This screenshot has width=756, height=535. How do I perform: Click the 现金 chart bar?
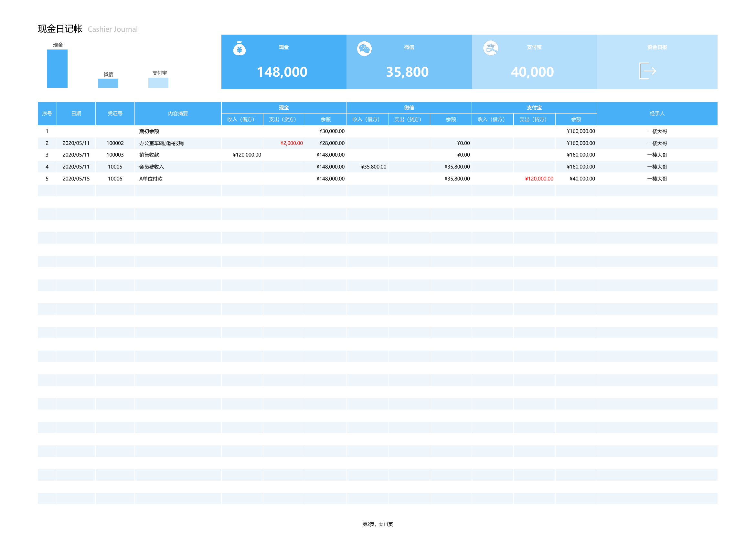click(57, 69)
